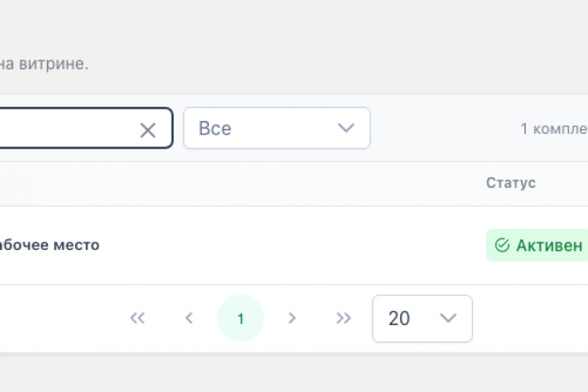Jump to the last page with double-right arrows
Viewport: 588px width, 392px height.
click(344, 318)
